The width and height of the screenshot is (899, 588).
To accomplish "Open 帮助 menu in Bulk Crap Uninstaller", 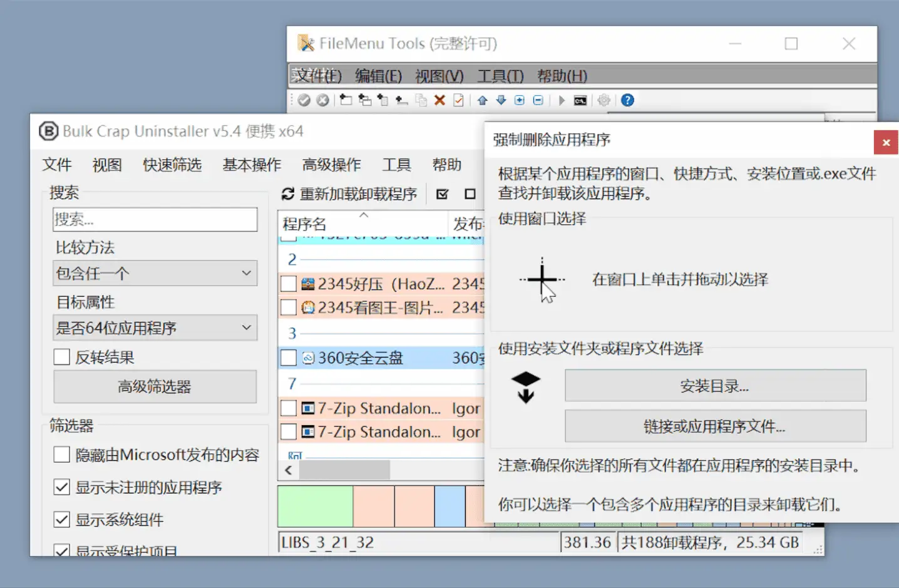I will pyautogui.click(x=447, y=165).
